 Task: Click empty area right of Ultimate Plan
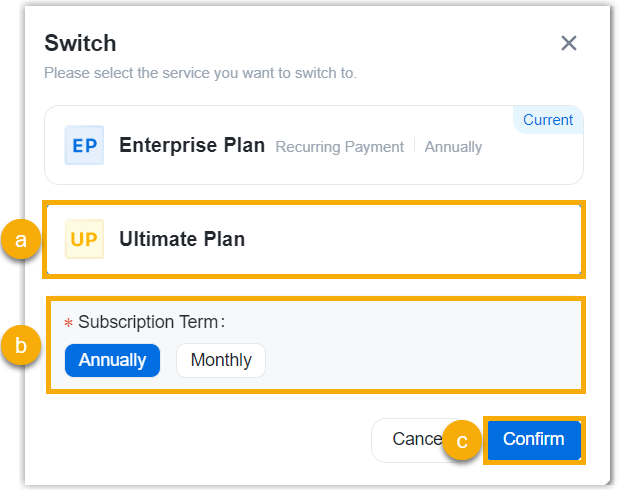pyautogui.click(x=420, y=239)
